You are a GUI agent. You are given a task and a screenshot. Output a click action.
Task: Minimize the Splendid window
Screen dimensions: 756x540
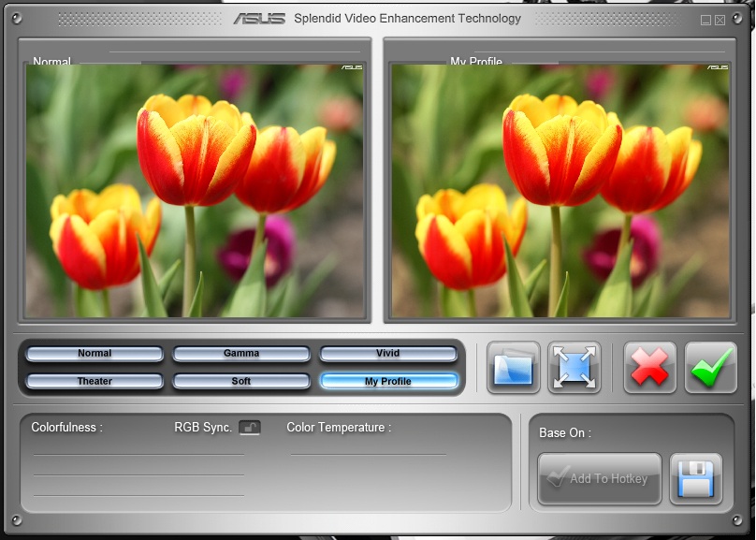pos(705,20)
